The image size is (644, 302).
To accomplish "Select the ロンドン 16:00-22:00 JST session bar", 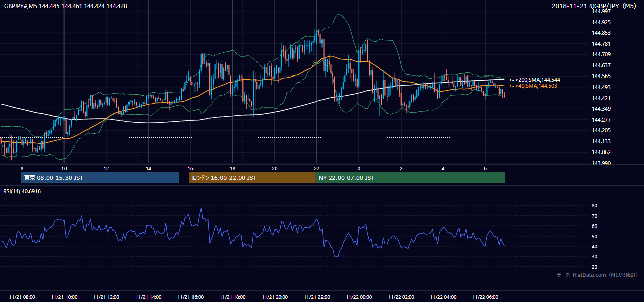I will (252, 178).
